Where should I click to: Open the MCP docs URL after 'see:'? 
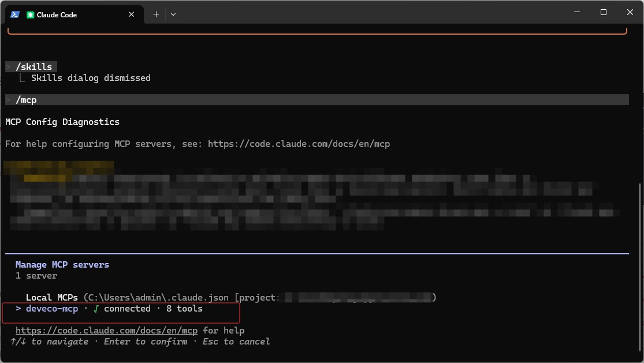pos(299,144)
